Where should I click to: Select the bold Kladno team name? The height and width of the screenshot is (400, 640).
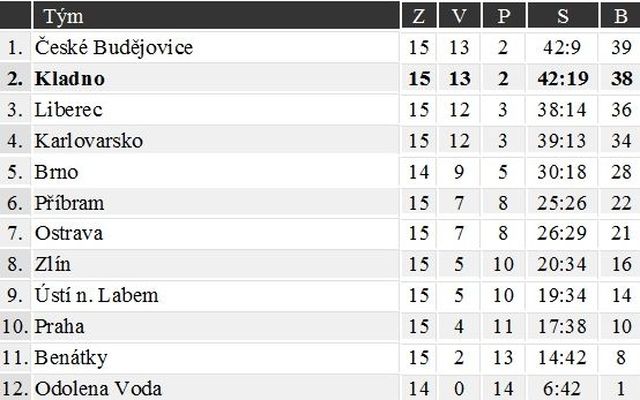tap(70, 78)
